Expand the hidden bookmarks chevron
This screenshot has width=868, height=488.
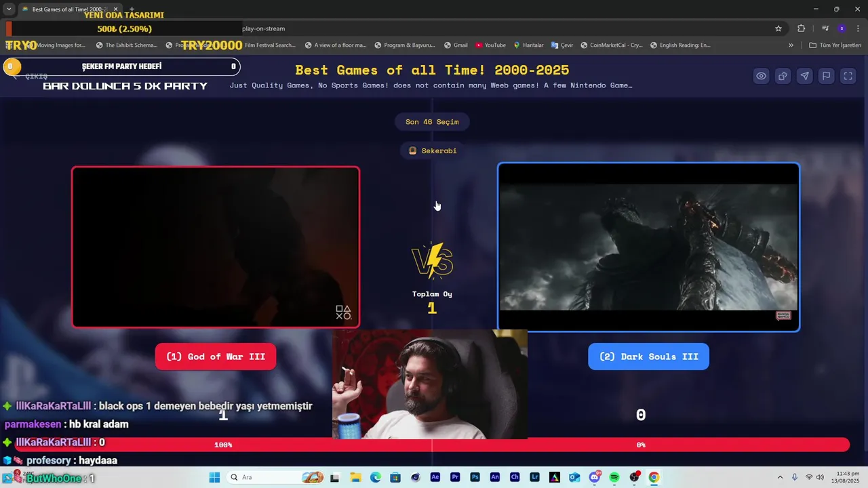tap(791, 45)
